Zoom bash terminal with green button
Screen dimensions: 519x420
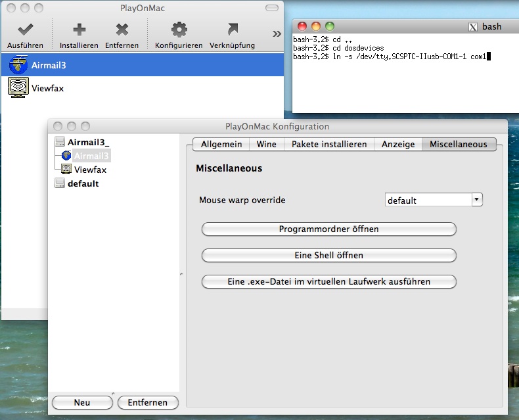(x=330, y=26)
